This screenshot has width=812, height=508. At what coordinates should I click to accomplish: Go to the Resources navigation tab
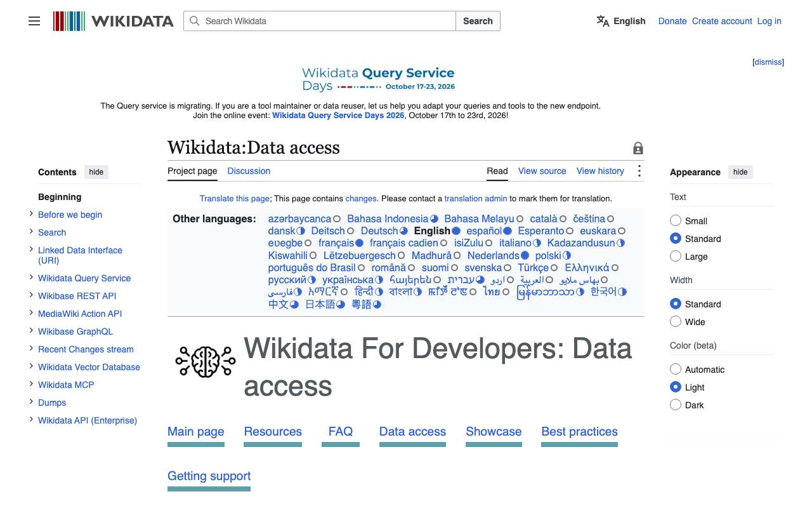pos(273,432)
